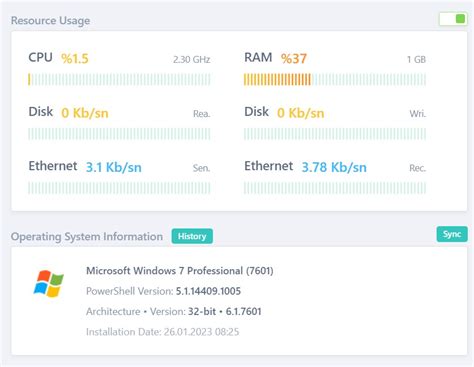474x367 pixels.
Task: Click the Disk write usage bar
Action: 335,134
